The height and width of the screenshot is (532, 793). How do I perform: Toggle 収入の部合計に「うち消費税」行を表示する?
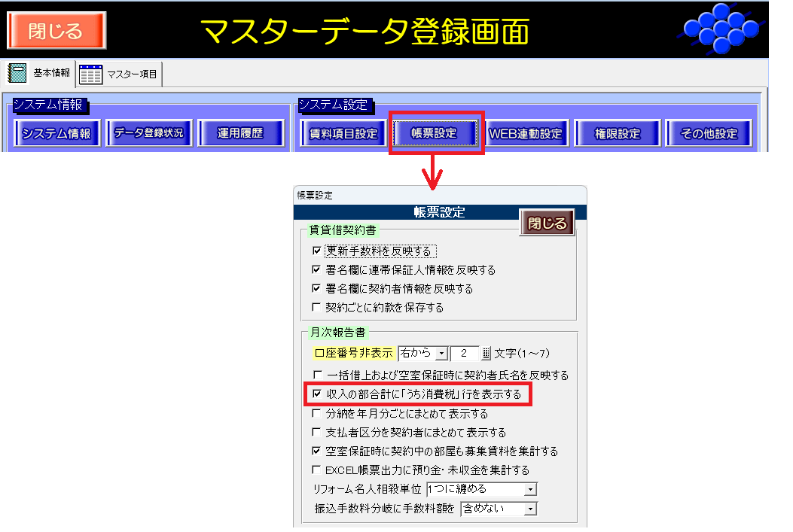(x=316, y=394)
